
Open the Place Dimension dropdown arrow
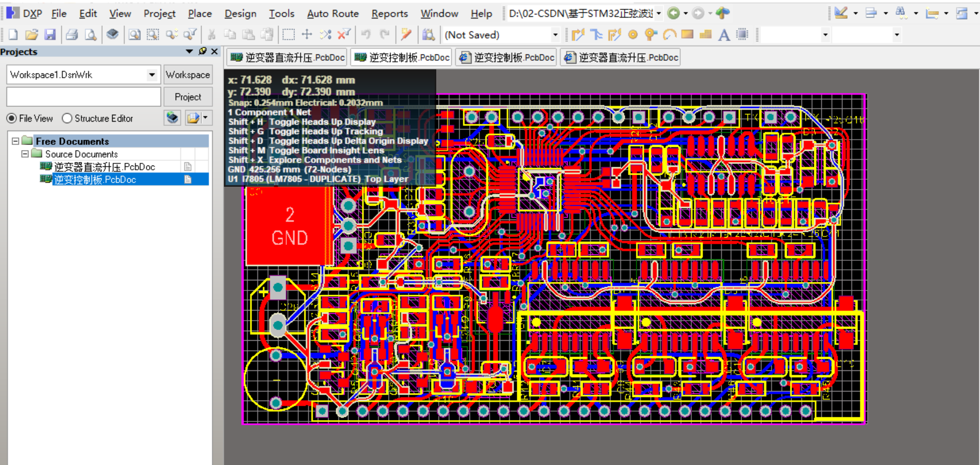tap(946, 13)
